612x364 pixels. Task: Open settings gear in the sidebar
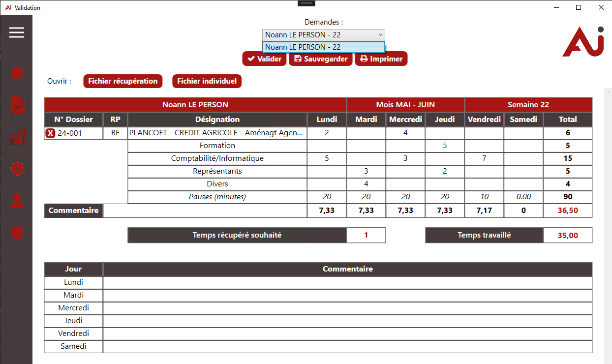point(17,169)
